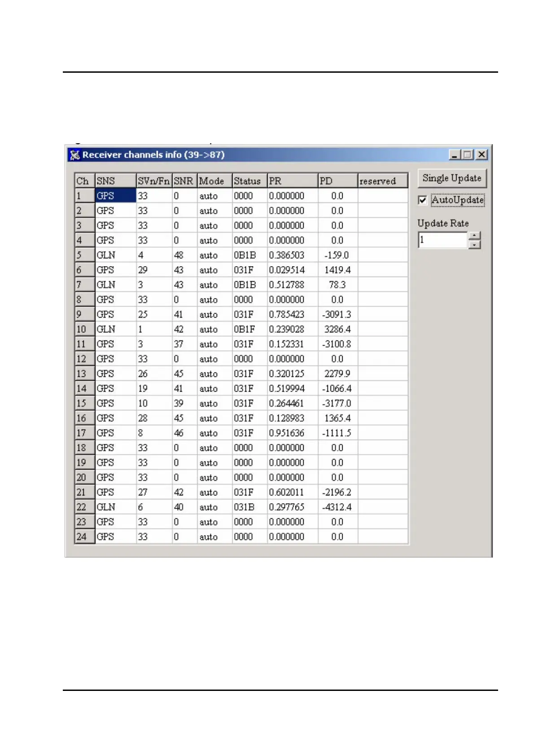This screenshot has width=534, height=756.
Task: Select row header for channel 21
Action: pos(85,492)
